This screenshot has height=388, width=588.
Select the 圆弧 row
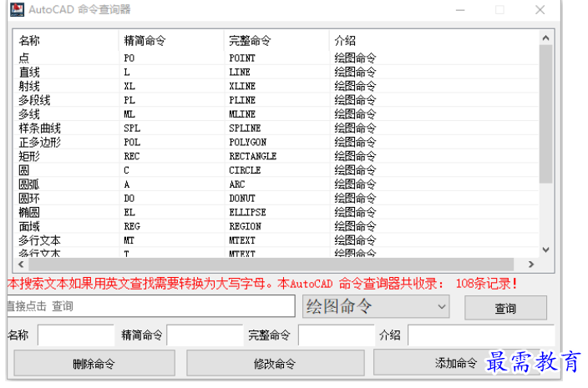click(x=276, y=184)
